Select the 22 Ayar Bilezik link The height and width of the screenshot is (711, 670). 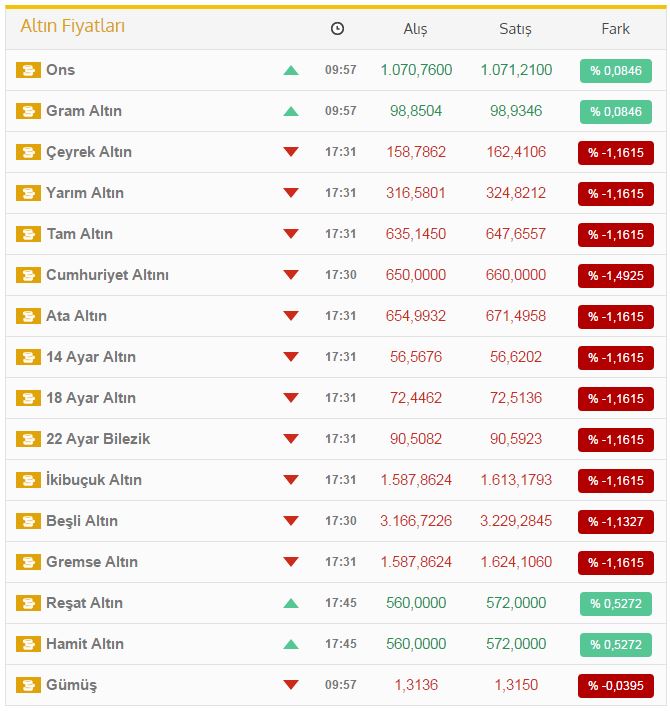click(98, 439)
